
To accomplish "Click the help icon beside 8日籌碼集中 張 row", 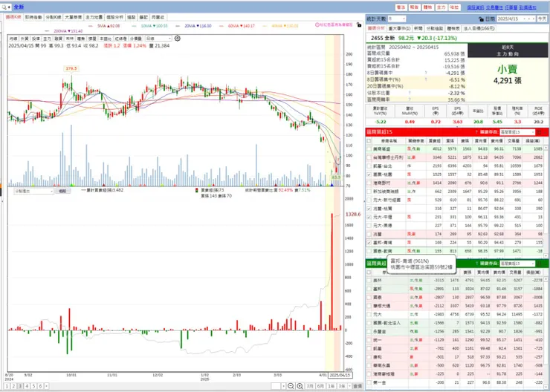I will pyautogui.click(x=426, y=73).
